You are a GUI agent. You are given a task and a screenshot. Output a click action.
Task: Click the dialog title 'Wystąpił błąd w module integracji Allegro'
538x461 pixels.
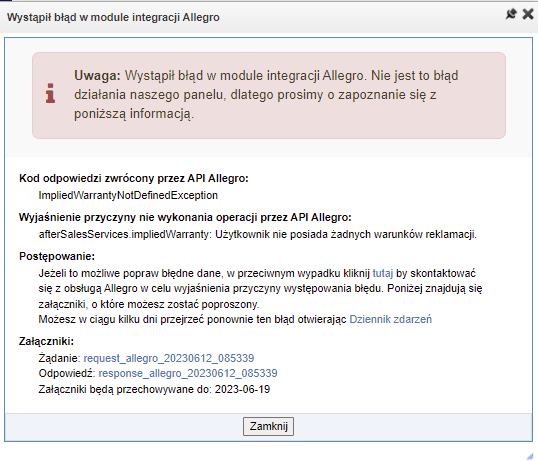(113, 17)
